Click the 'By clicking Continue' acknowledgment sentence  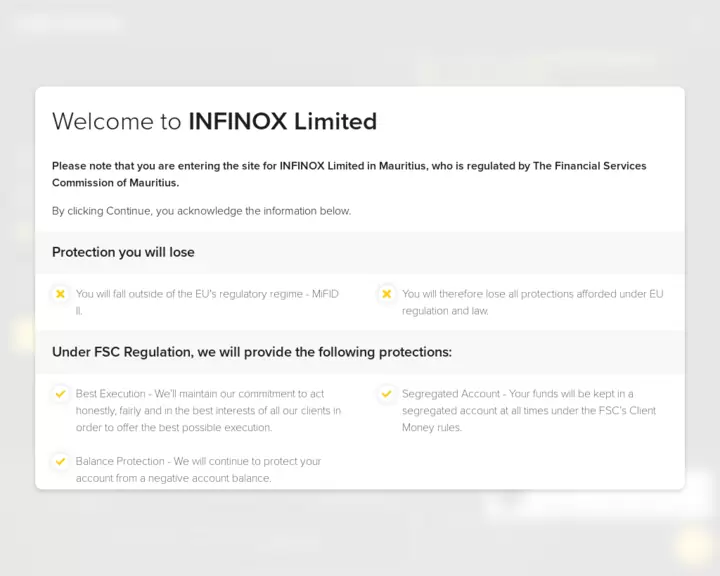pos(201,211)
